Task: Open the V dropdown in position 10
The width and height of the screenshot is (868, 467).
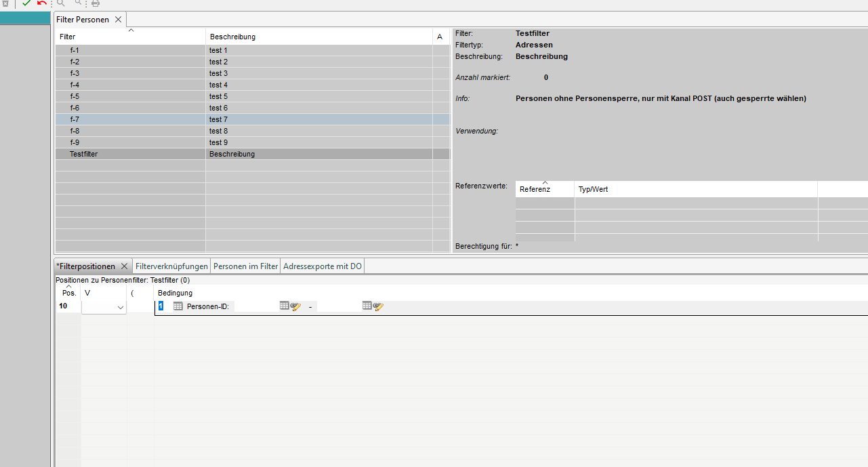Action: [121, 308]
